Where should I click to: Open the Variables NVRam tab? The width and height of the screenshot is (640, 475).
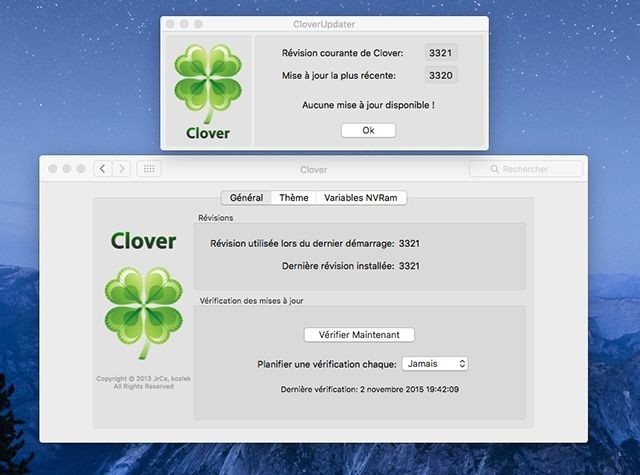[361, 198]
